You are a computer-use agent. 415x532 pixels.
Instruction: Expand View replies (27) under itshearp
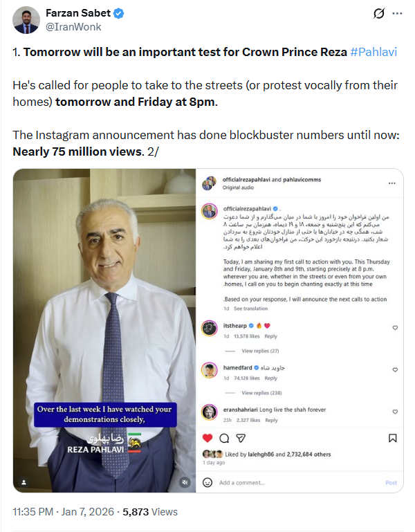(x=260, y=351)
